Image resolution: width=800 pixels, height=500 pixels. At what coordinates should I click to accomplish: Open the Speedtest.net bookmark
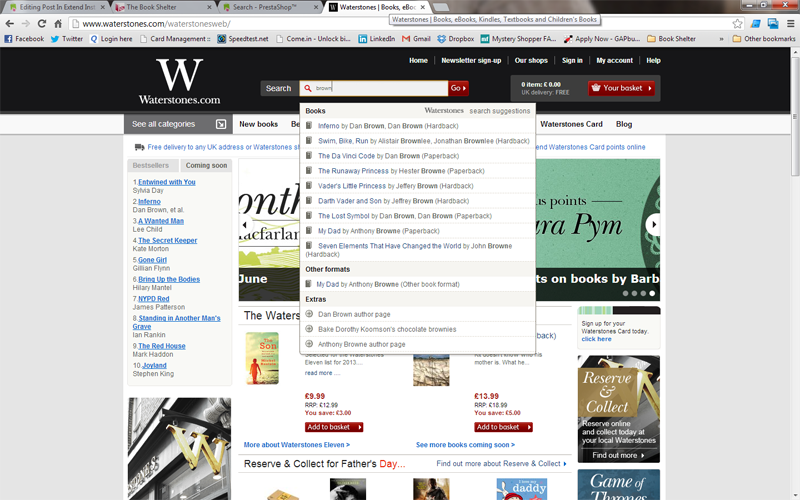[243, 39]
